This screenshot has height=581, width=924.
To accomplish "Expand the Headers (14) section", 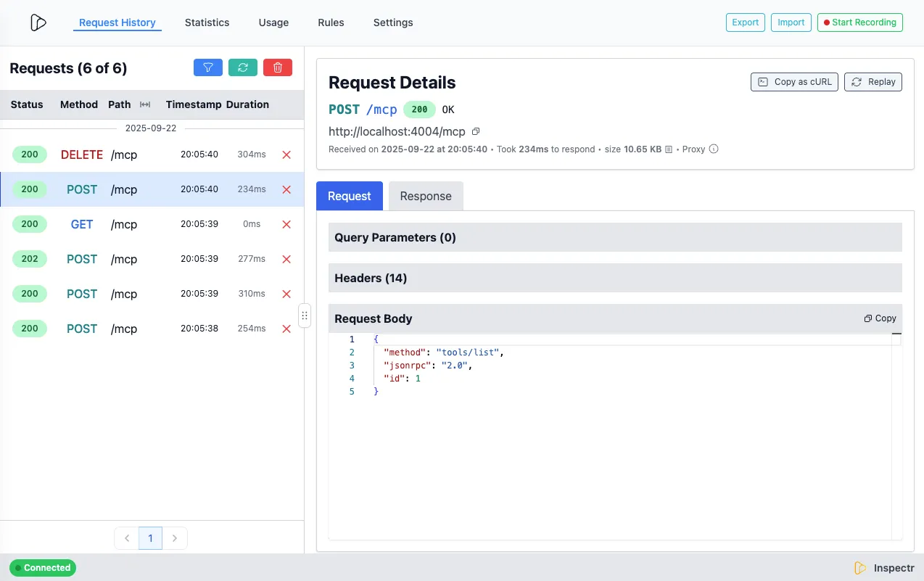I will 614,278.
